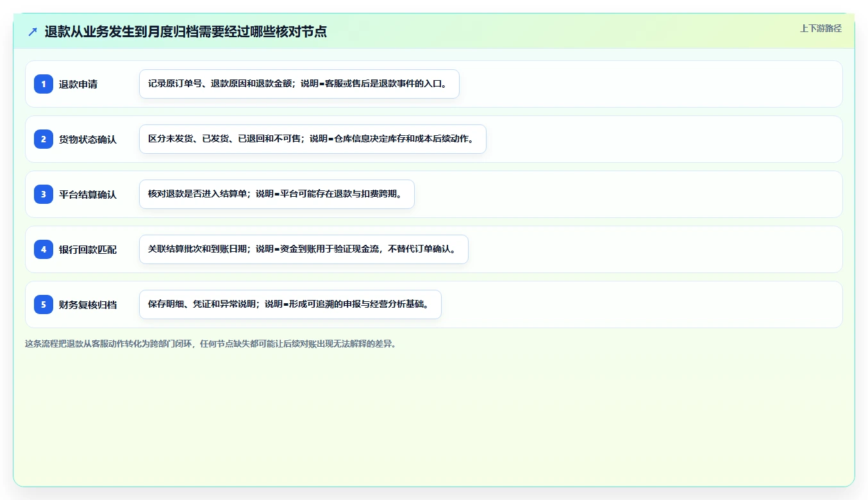Click the step 3 number badge
868x500 pixels.
point(44,194)
